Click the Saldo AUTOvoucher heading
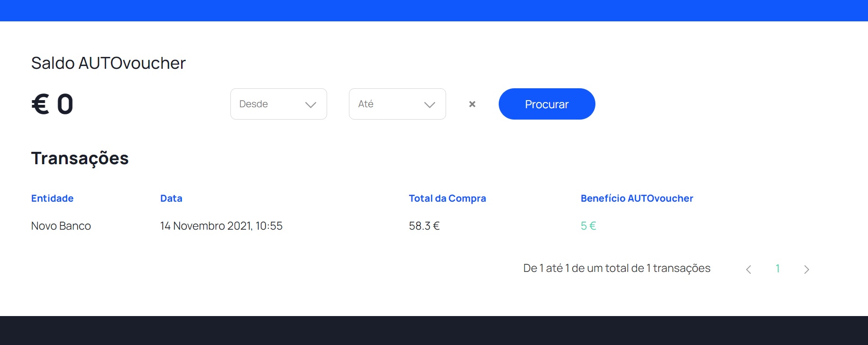This screenshot has width=868, height=345. coord(109,63)
